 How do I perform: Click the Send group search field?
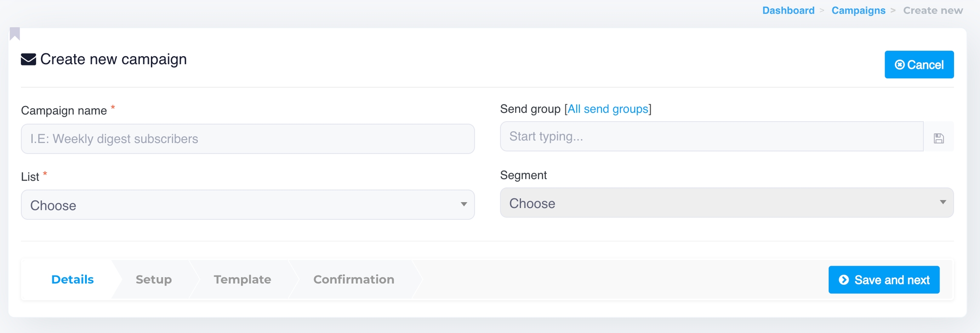[711, 136]
